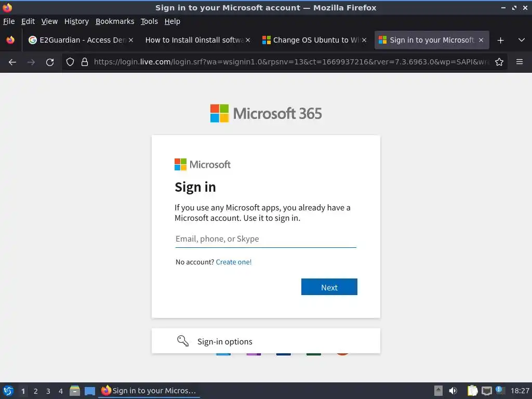Open the File menu

pyautogui.click(x=9, y=21)
